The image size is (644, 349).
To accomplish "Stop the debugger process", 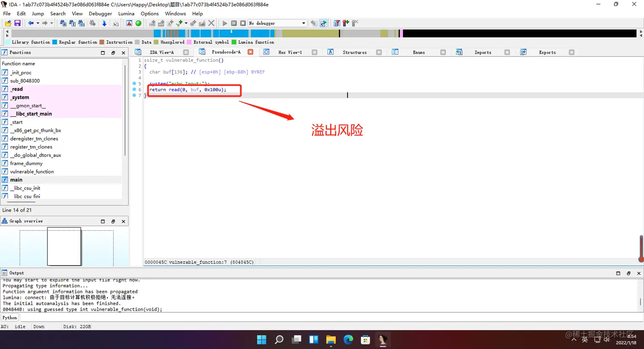I will coord(243,23).
